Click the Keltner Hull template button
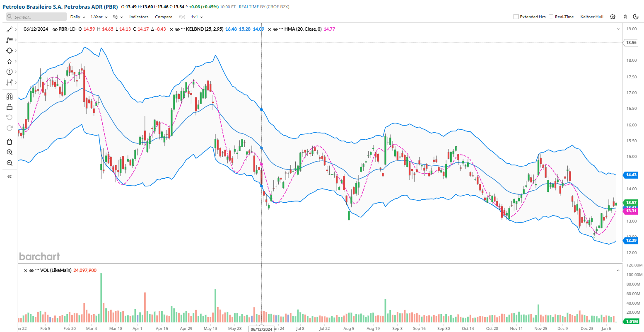The width and height of the screenshot is (644, 332). tap(591, 17)
